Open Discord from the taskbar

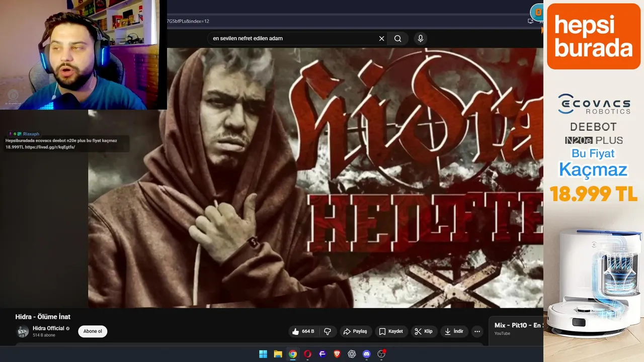(x=367, y=354)
